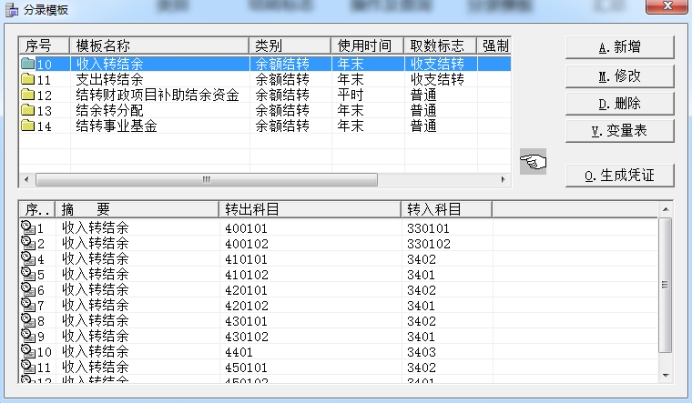Select the 结余转分配 template name
Image resolution: width=692 pixels, height=404 pixels.
(109, 110)
